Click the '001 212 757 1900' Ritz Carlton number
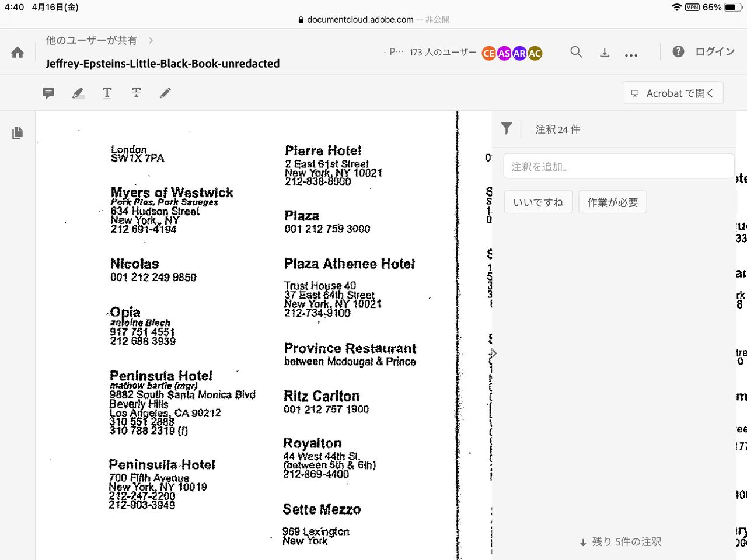Screen dimensions: 747x560 pos(326,409)
